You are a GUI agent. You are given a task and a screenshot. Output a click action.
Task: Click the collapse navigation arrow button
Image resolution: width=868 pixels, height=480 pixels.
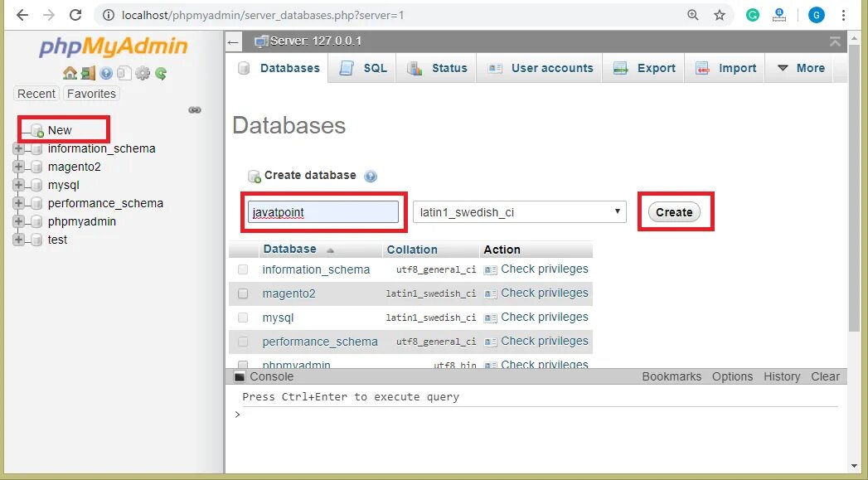pyautogui.click(x=234, y=42)
